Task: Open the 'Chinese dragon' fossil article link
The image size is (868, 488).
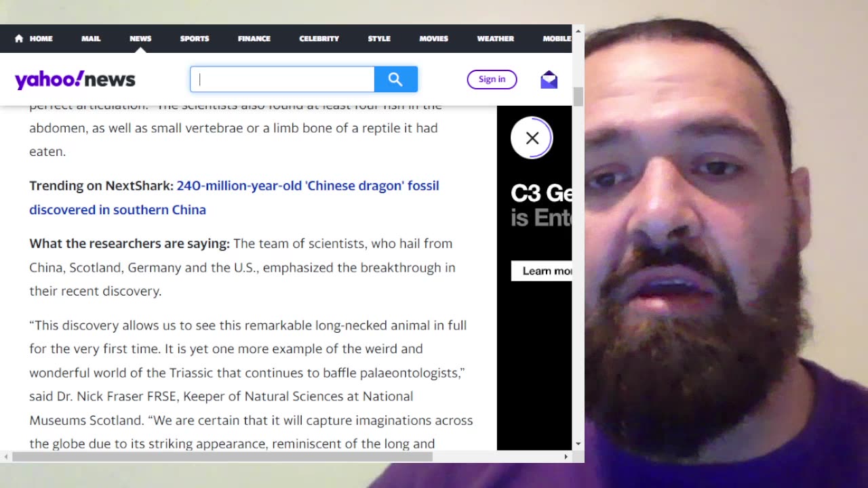Action: pos(234,198)
